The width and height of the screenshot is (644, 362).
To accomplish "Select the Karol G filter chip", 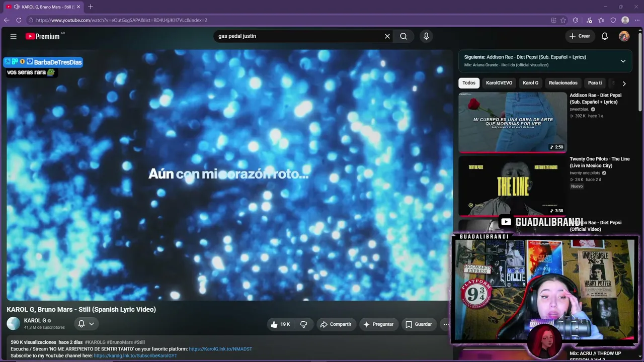I will click(530, 83).
